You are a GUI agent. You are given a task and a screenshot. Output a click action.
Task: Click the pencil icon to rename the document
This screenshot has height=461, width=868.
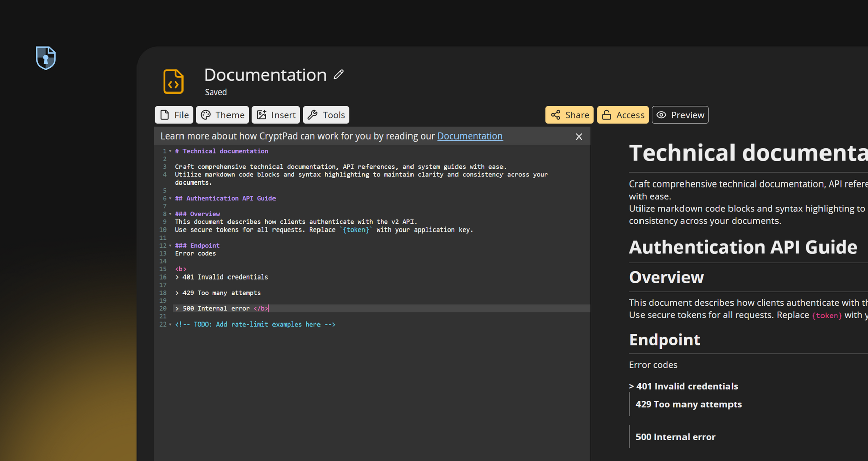338,74
